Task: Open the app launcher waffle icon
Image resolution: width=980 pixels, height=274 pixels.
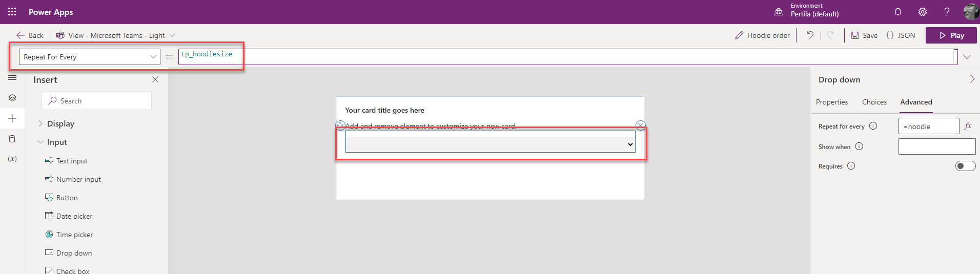Action: click(12, 12)
